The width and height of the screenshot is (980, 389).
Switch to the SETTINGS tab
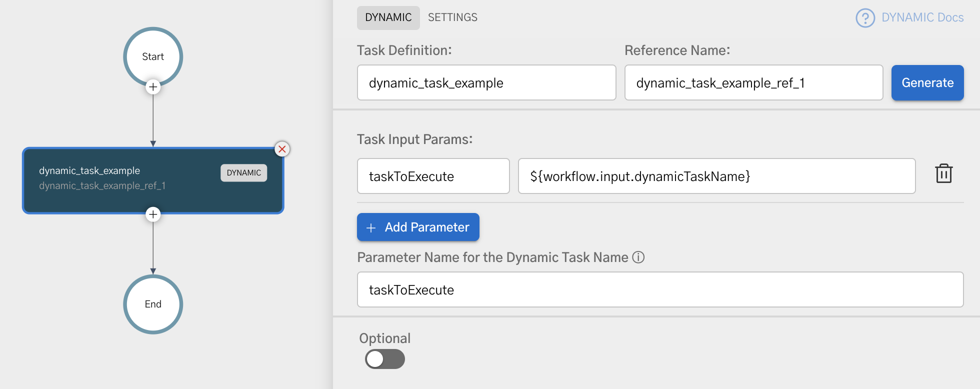pos(452,17)
